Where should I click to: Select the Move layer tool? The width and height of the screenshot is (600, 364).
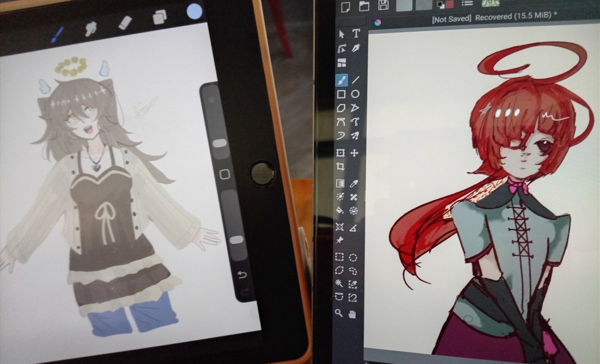(x=354, y=153)
